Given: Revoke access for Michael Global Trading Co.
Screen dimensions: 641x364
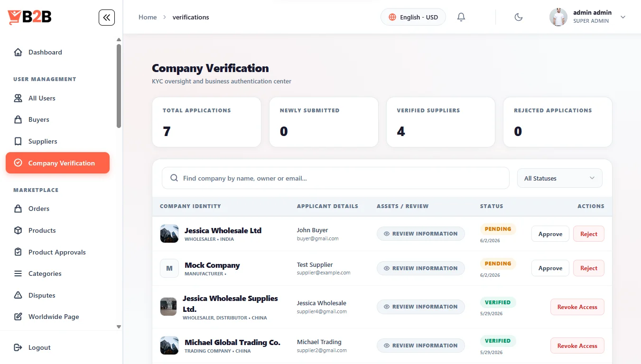Looking at the screenshot, I should pos(577,346).
